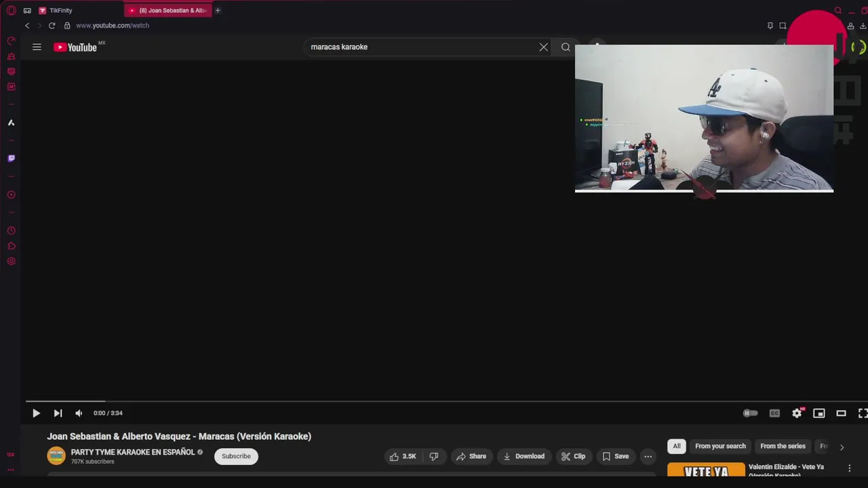Screen dimensions: 868x488
Task: Reload the current YouTube page
Action: (x=52, y=26)
